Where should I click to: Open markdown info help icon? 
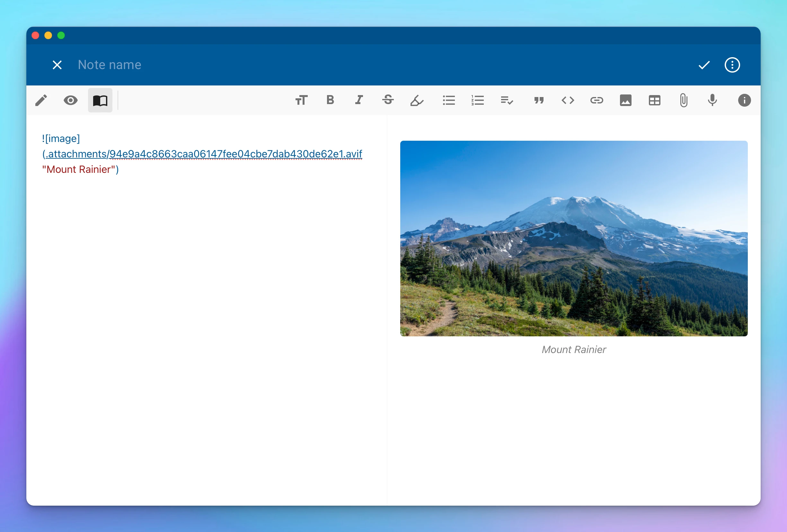[744, 100]
